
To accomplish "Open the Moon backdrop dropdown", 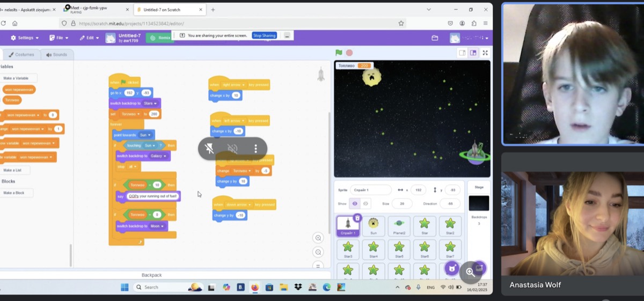I will tap(157, 226).
